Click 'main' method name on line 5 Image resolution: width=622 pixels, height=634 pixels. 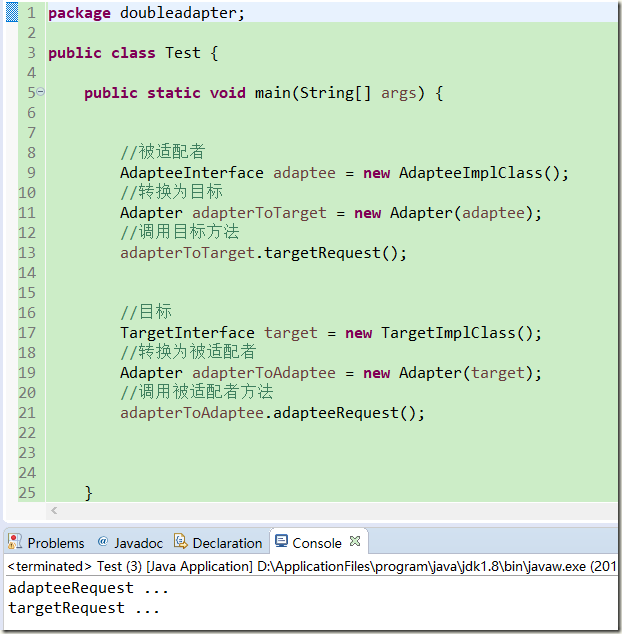(273, 93)
